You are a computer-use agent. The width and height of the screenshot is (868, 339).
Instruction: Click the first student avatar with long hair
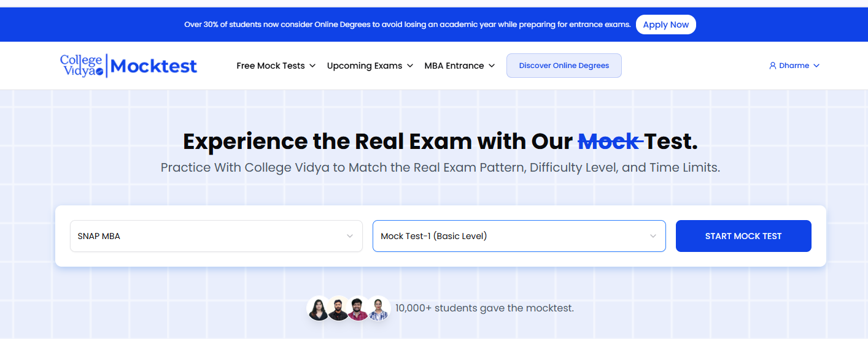click(319, 308)
